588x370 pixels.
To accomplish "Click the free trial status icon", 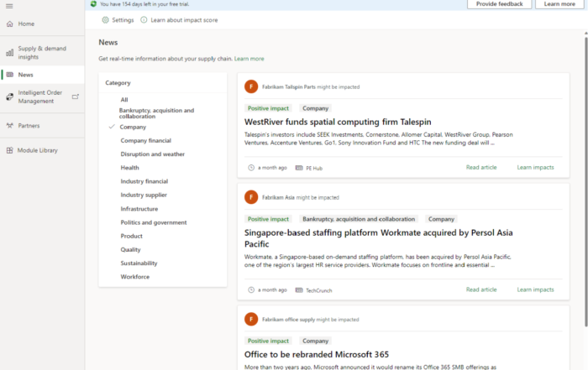I will pos(93,3).
